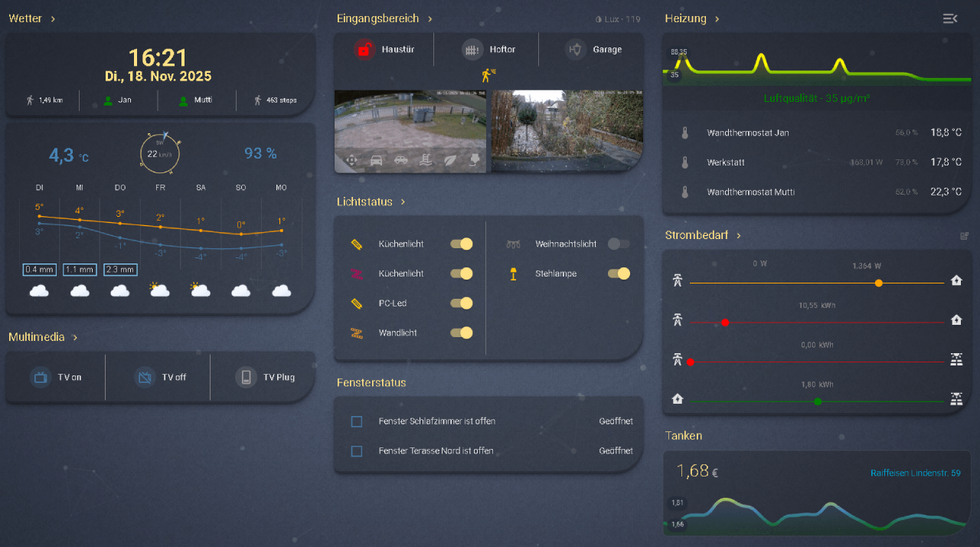
Task: Expand the Eingangsbereich section chevron
Action: (x=430, y=18)
